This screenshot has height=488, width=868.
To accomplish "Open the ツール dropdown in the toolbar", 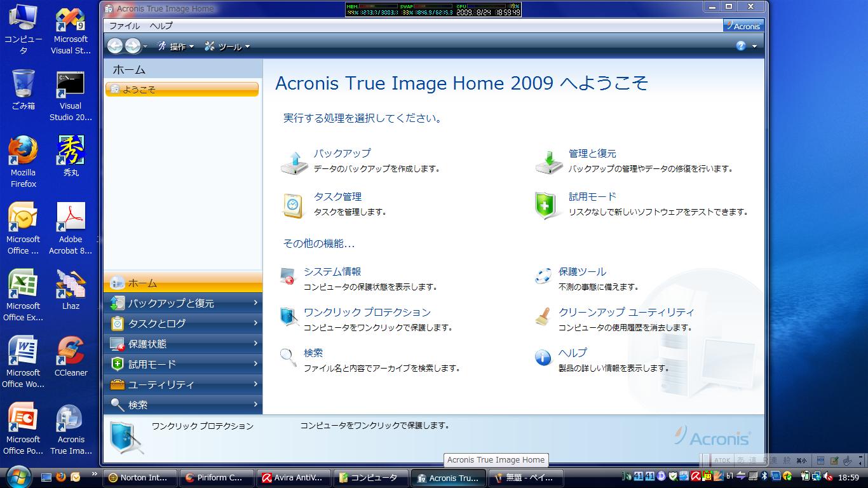I will click(x=227, y=46).
